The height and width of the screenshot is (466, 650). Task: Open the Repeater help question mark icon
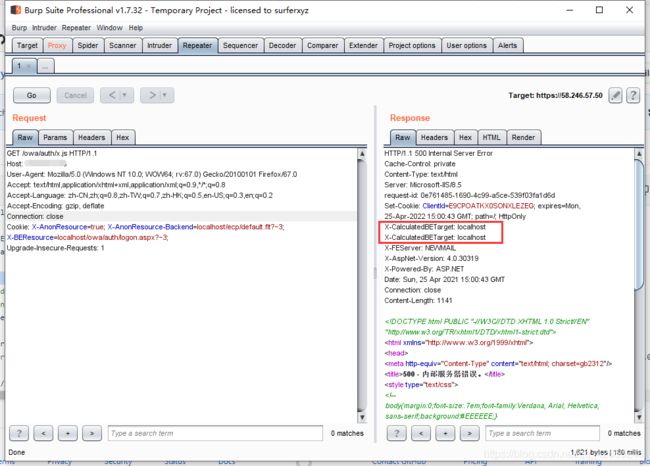point(633,95)
